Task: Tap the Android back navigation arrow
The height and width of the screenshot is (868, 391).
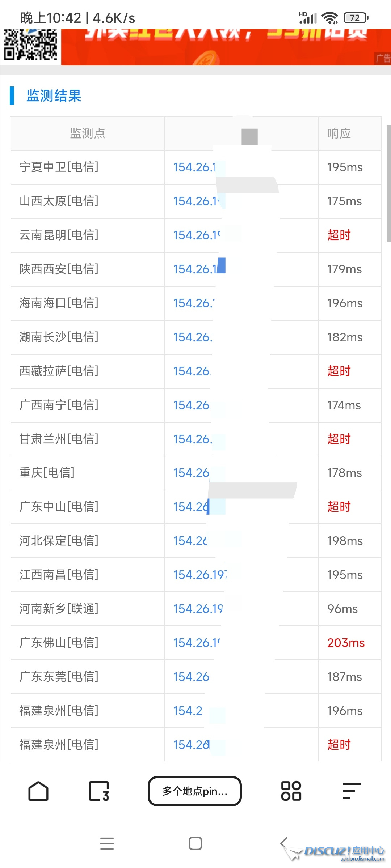Action: click(x=284, y=843)
